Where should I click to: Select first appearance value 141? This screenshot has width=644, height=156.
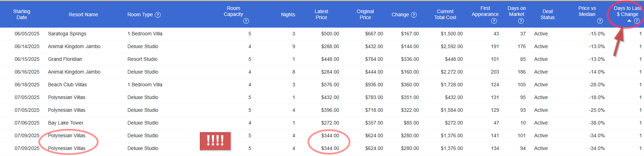coord(495,136)
